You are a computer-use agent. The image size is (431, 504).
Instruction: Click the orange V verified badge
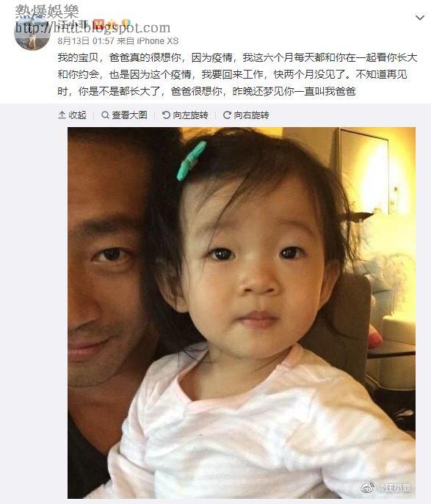pyautogui.click(x=100, y=24)
